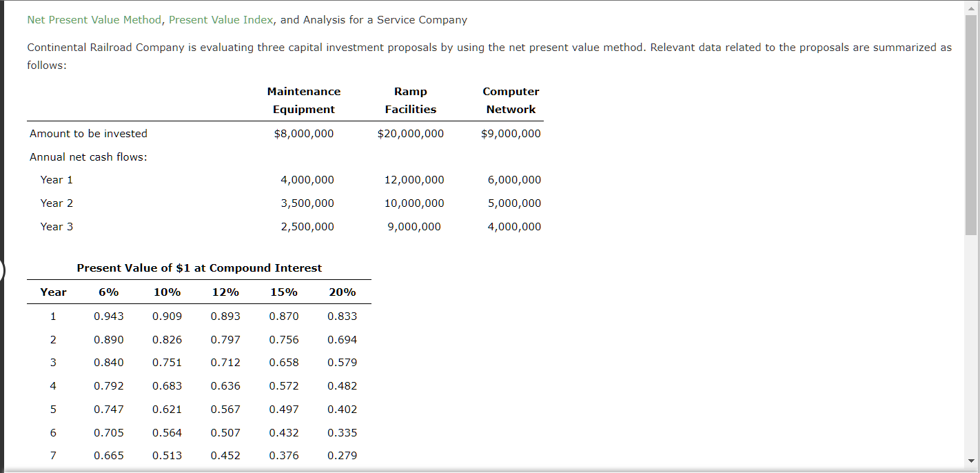Image resolution: width=980 pixels, height=473 pixels.
Task: Select the 'Present Value of $1' table title
Action: coord(199,268)
